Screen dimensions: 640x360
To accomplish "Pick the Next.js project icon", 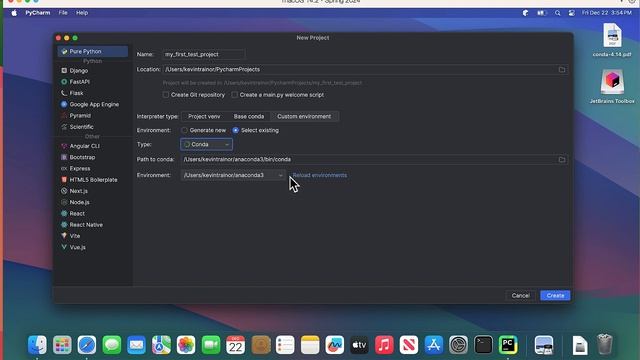I will coord(64,191).
